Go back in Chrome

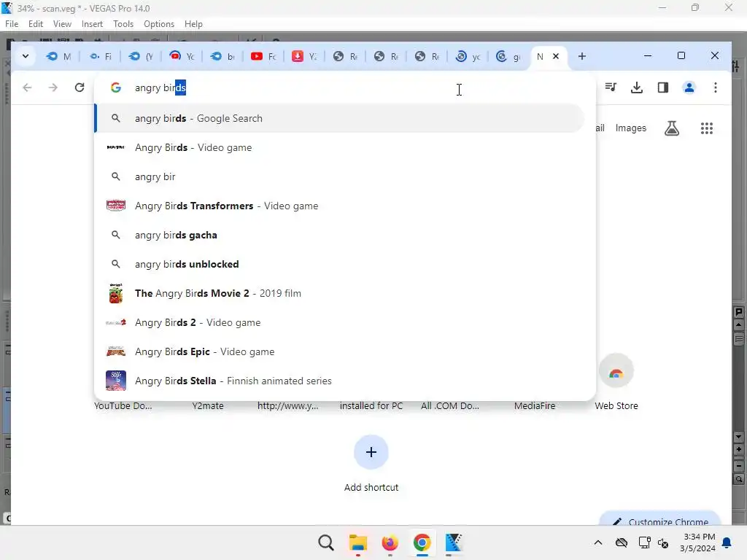point(27,87)
